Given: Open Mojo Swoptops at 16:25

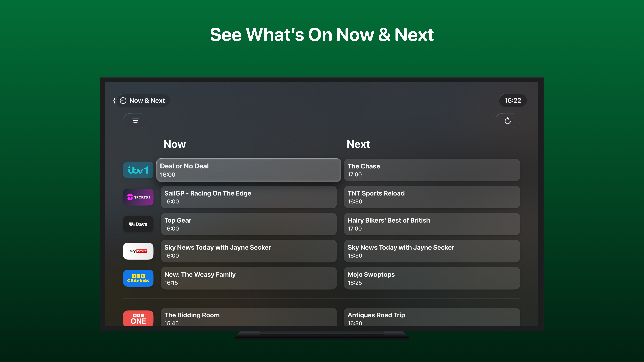Looking at the screenshot, I should pyautogui.click(x=432, y=278).
